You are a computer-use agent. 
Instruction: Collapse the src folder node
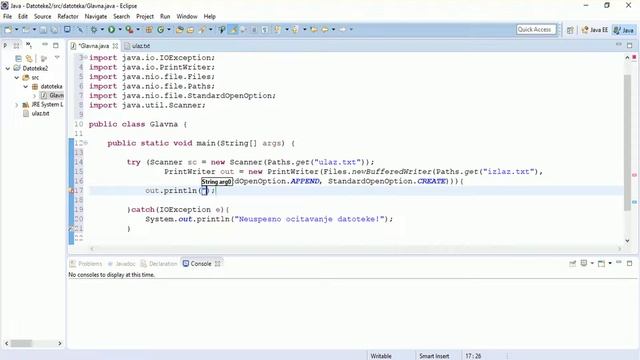(17, 77)
